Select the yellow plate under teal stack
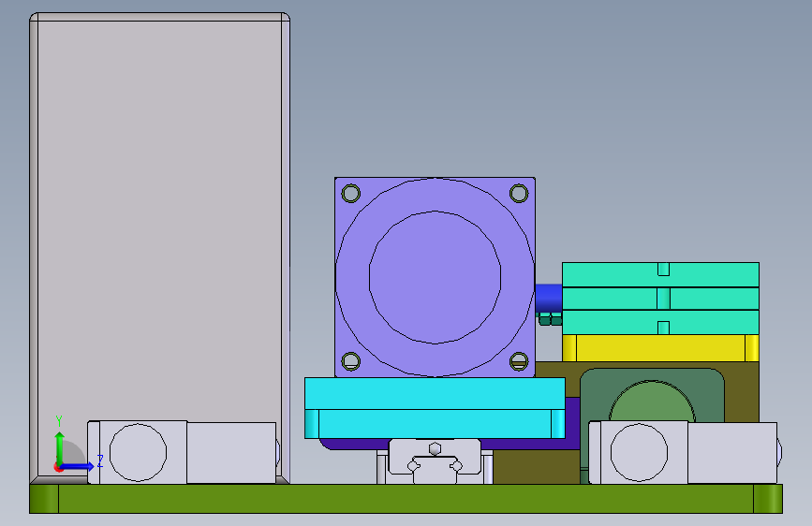The width and height of the screenshot is (812, 526). (x=661, y=348)
